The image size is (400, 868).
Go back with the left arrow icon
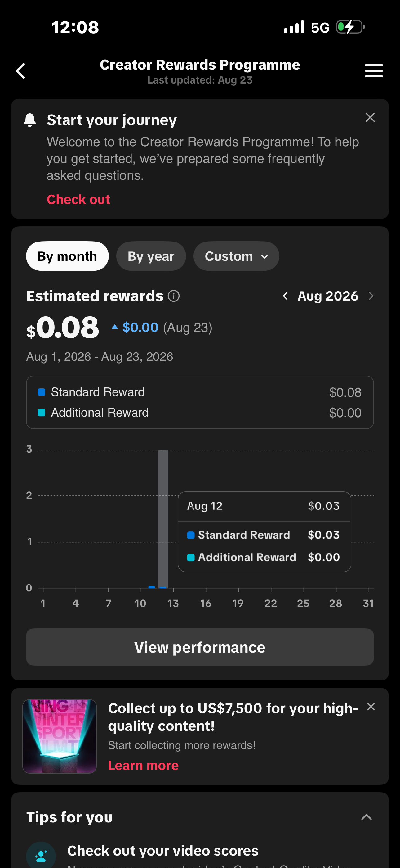coord(21,71)
